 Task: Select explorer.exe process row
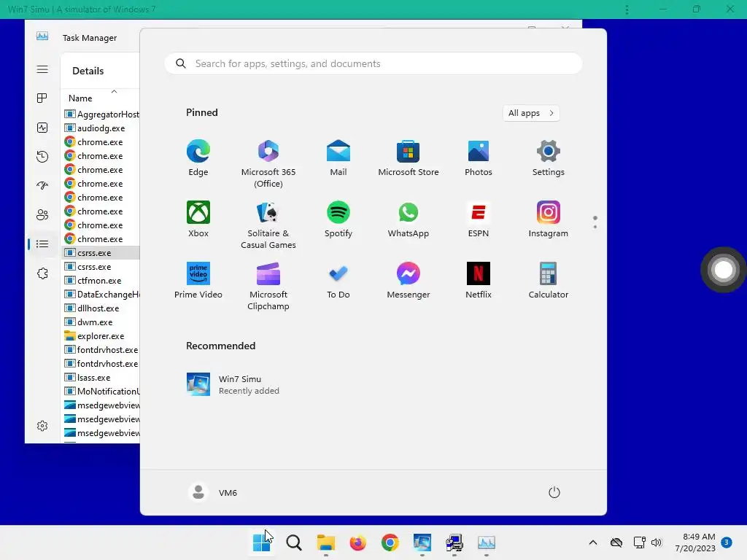(101, 335)
